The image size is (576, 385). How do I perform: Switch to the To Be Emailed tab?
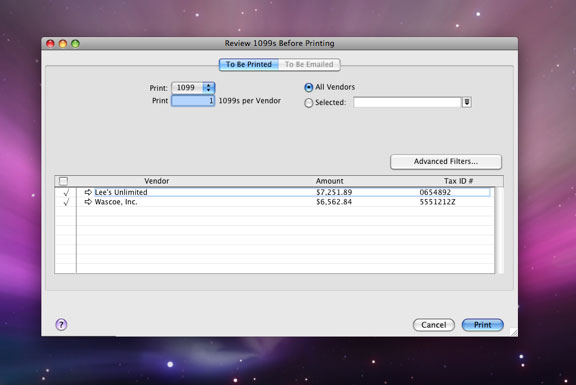coord(309,64)
